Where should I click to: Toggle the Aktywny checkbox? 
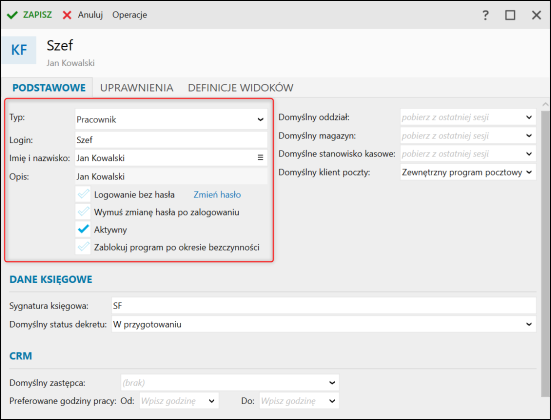83,229
